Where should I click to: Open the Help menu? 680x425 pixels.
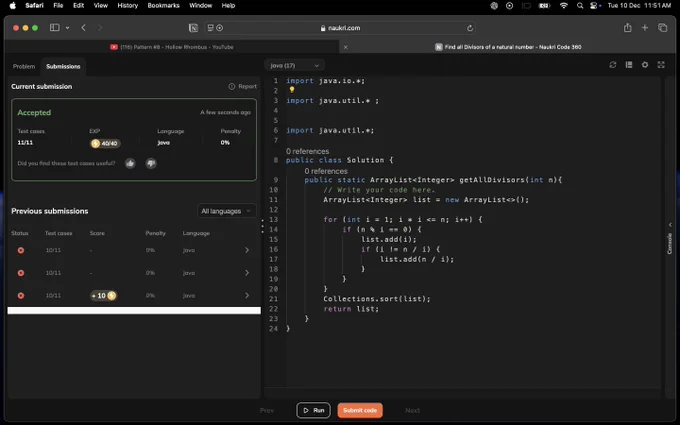(228, 6)
